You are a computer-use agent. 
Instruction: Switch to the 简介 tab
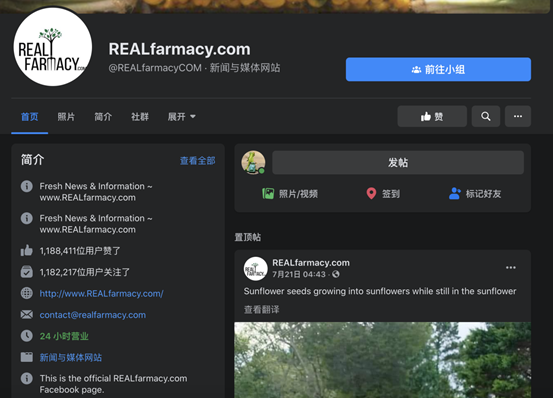103,117
